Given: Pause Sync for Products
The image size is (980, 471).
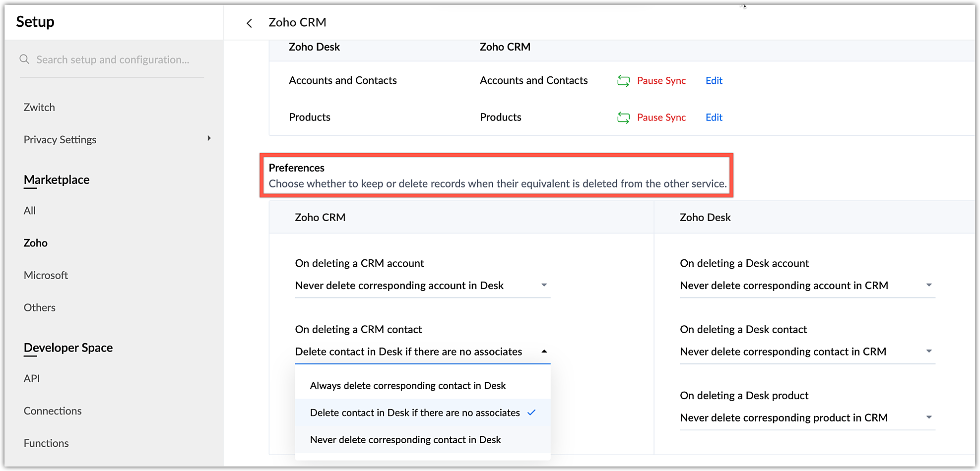Looking at the screenshot, I should pos(661,118).
